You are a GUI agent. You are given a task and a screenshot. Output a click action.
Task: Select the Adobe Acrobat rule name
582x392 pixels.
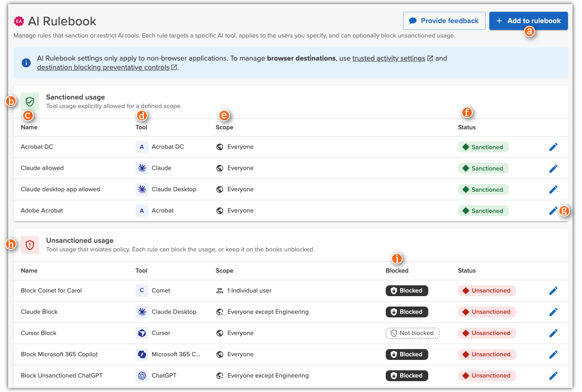pos(42,211)
